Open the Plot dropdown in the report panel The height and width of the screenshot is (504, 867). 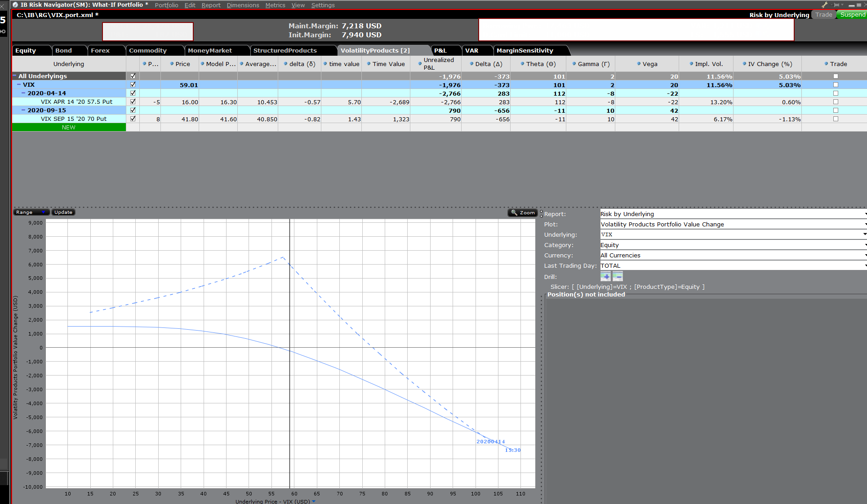863,224
